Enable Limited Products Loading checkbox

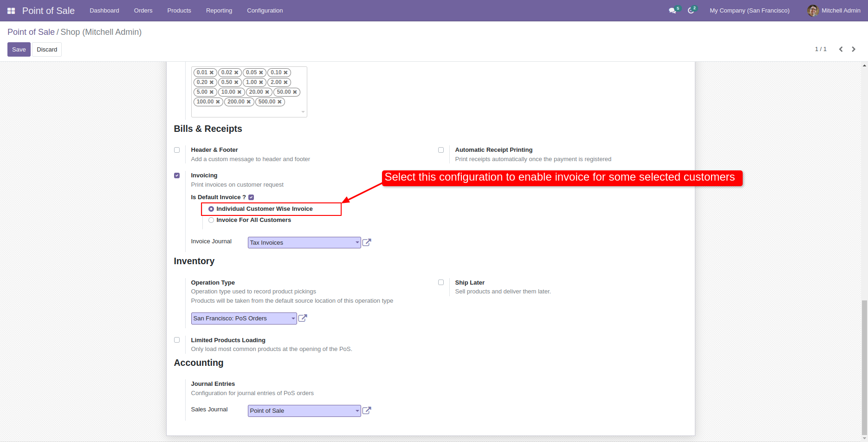coord(177,340)
